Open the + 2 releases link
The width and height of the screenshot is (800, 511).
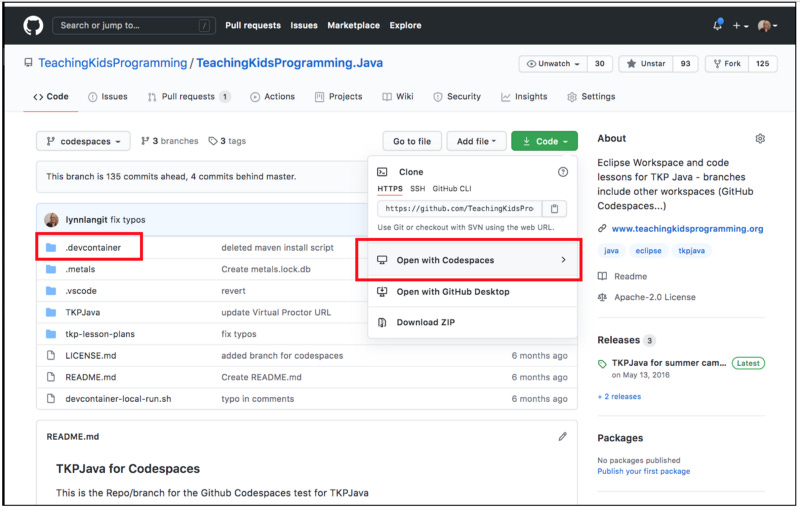619,397
